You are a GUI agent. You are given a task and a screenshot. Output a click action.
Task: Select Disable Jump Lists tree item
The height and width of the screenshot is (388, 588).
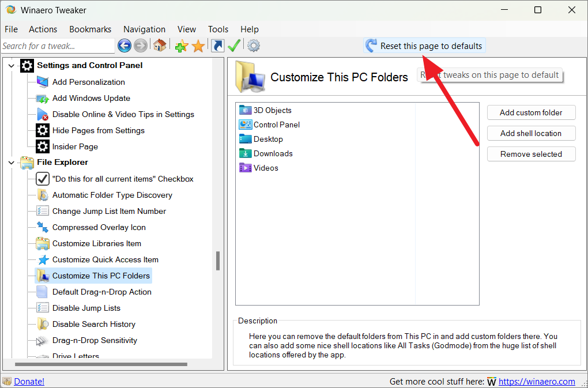(86, 308)
